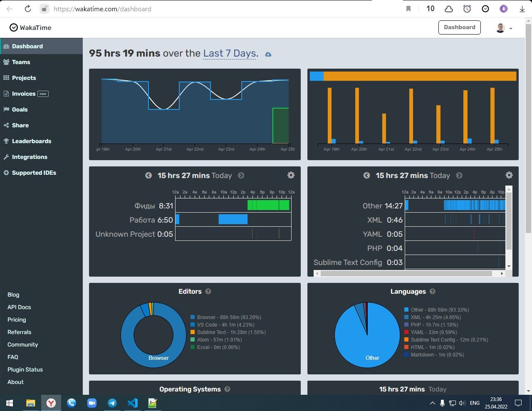This screenshot has width=532, height=411.
Task: Show hidden system tray icons
Action: [x=432, y=403]
